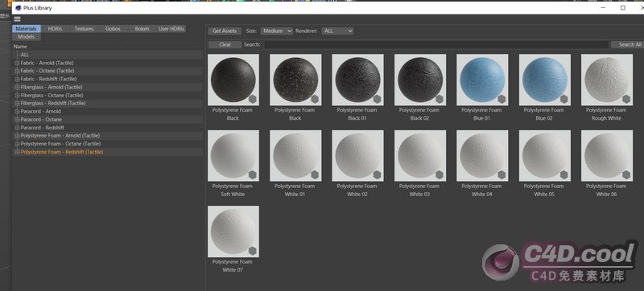The width and height of the screenshot is (644, 291).
Task: Switch to the Gobos tab
Action: click(113, 29)
